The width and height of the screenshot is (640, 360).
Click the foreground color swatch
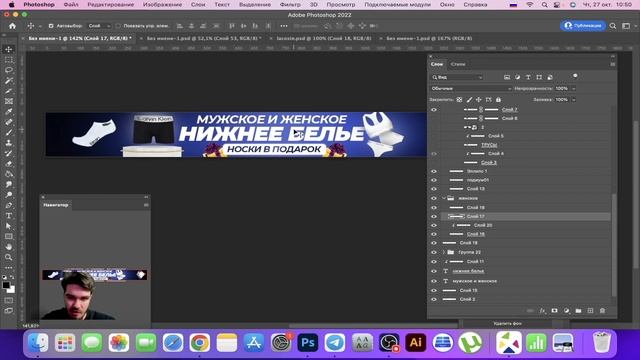pyautogui.click(x=6, y=285)
